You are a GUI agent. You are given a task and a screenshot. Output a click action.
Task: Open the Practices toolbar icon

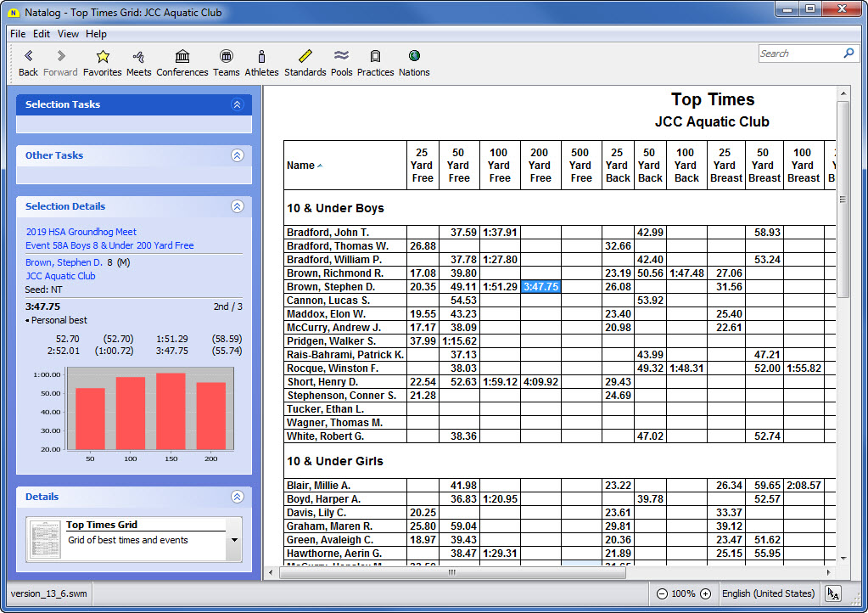(375, 57)
